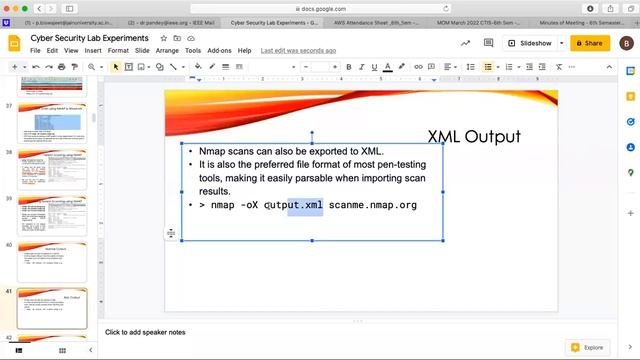Open the text color picker
The height and width of the screenshot is (360, 640).
(x=388, y=67)
